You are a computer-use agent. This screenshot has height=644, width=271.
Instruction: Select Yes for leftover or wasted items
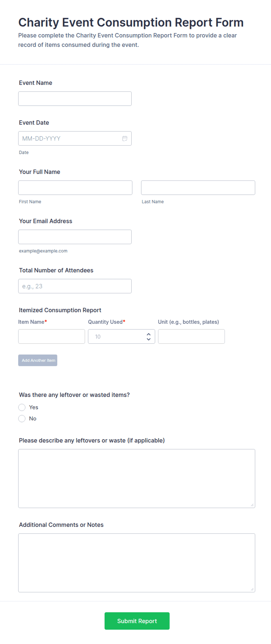click(x=22, y=407)
